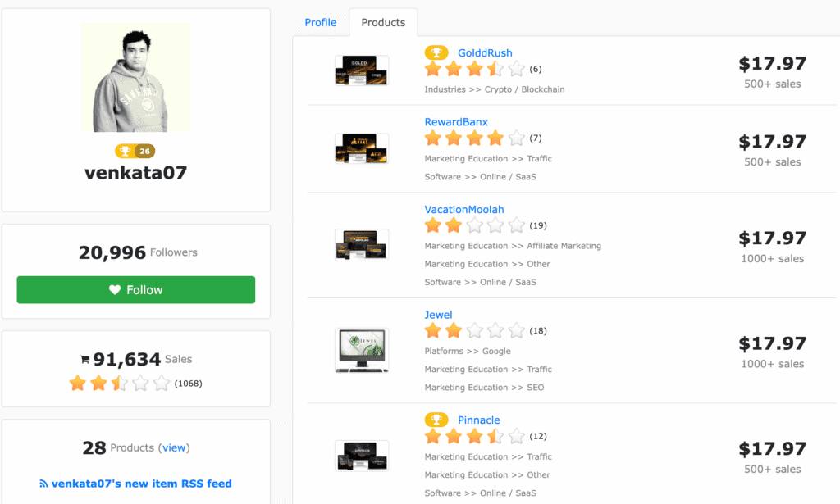
Task: Open the GolddRush product page
Action: point(485,52)
